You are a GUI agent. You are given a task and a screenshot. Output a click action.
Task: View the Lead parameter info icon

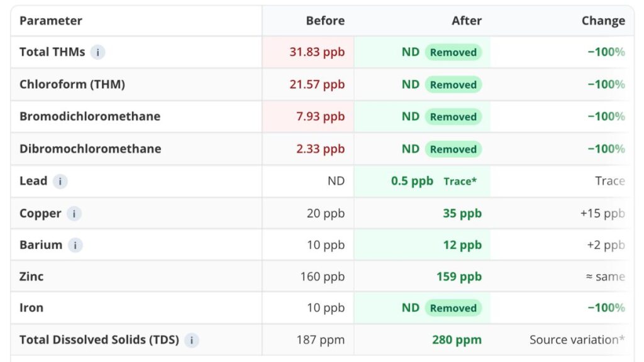click(59, 181)
